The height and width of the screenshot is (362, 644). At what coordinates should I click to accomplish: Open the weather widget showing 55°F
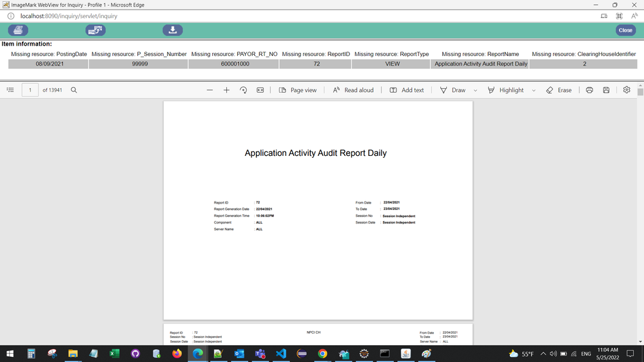(522, 354)
